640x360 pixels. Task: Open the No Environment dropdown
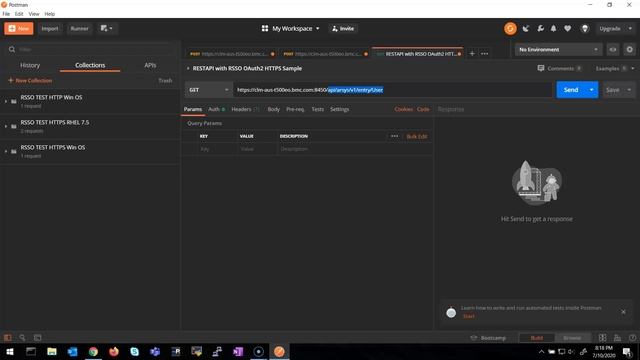coord(558,49)
